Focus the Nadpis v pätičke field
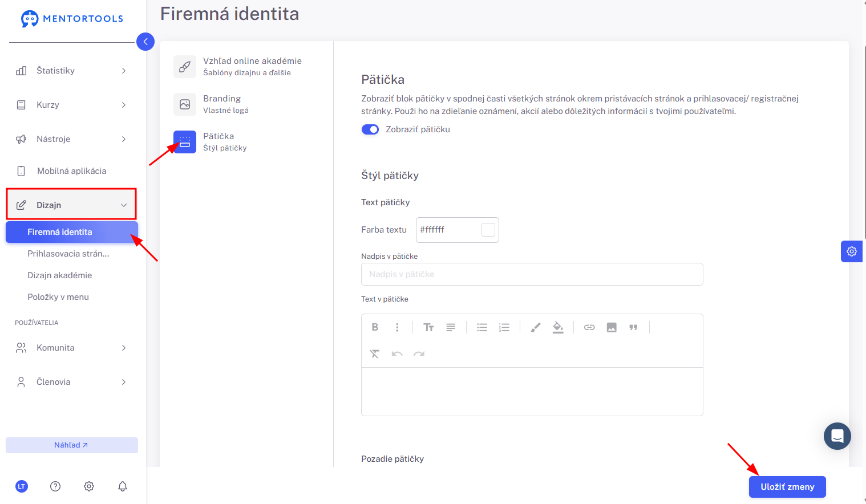This screenshot has height=504, width=866. [x=532, y=274]
